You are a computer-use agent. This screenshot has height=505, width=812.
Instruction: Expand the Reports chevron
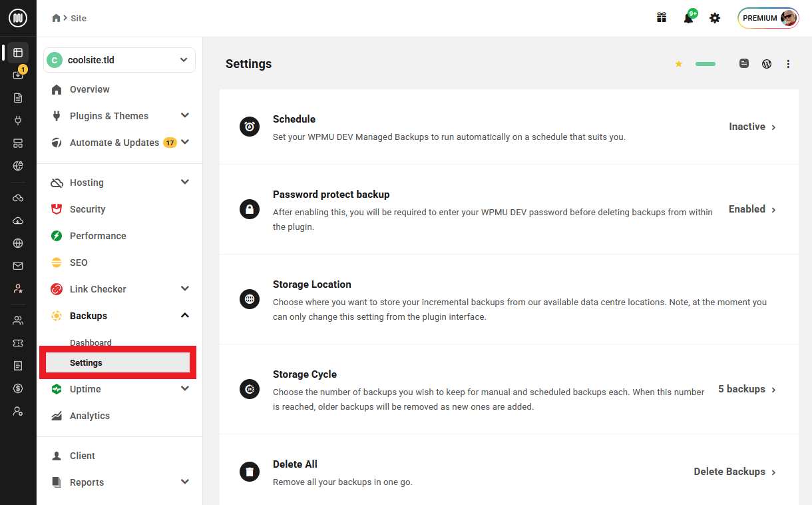[x=185, y=482]
